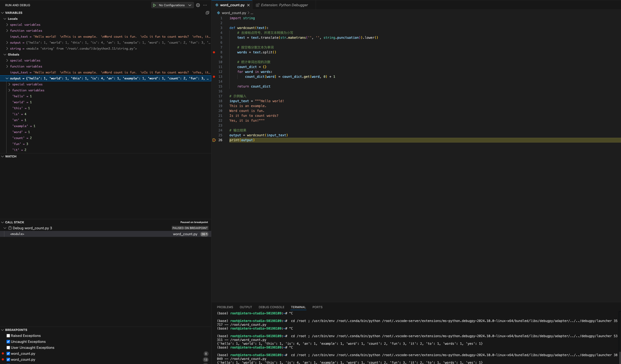The height and width of the screenshot is (364, 621).
Task: Select the <module> call stack frame
Action: [17, 234]
